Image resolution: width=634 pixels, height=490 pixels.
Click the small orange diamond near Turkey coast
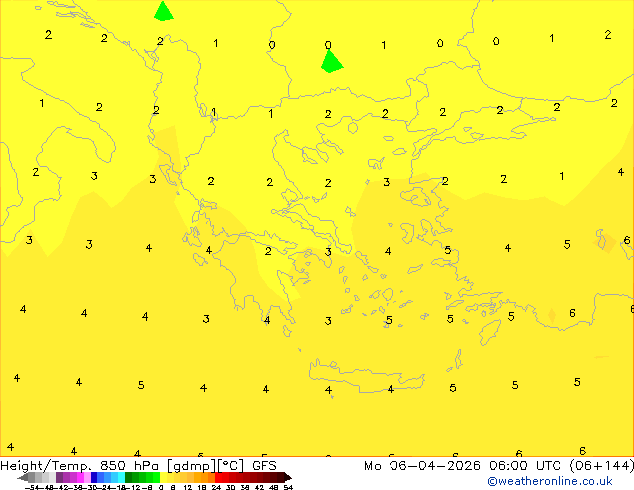click(x=552, y=315)
